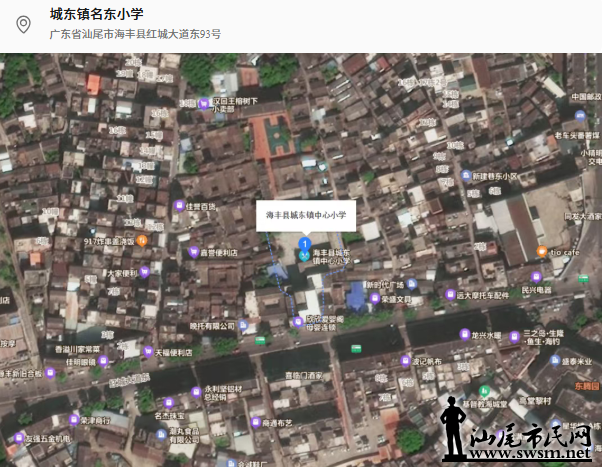Click the 远大摩托车配件 shop marker
The image size is (602, 467).
pyautogui.click(x=450, y=295)
